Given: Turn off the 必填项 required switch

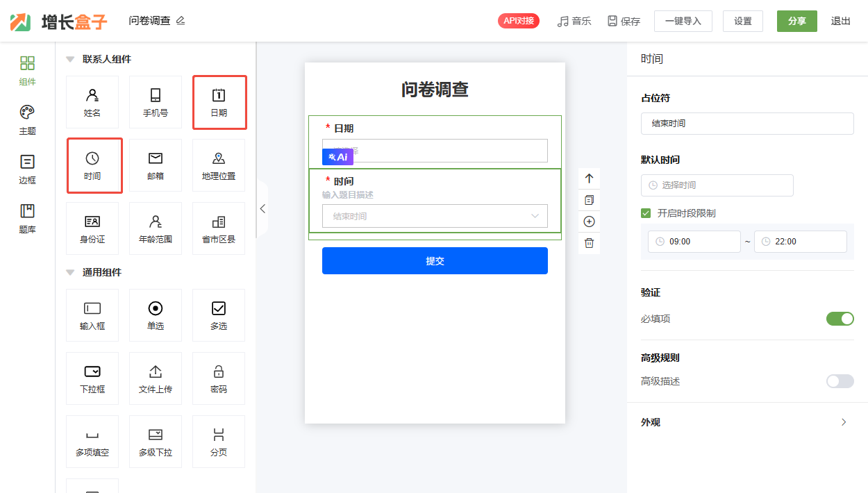Looking at the screenshot, I should (x=840, y=319).
